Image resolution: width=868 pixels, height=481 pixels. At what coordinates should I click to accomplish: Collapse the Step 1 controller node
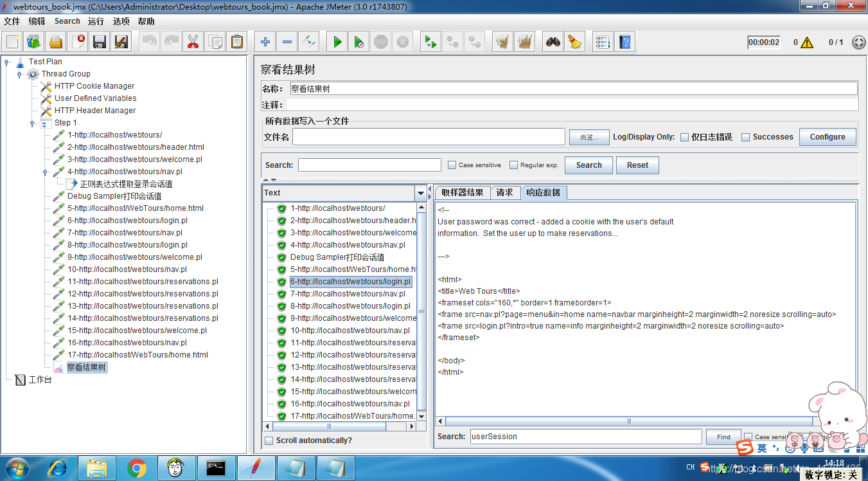point(33,123)
